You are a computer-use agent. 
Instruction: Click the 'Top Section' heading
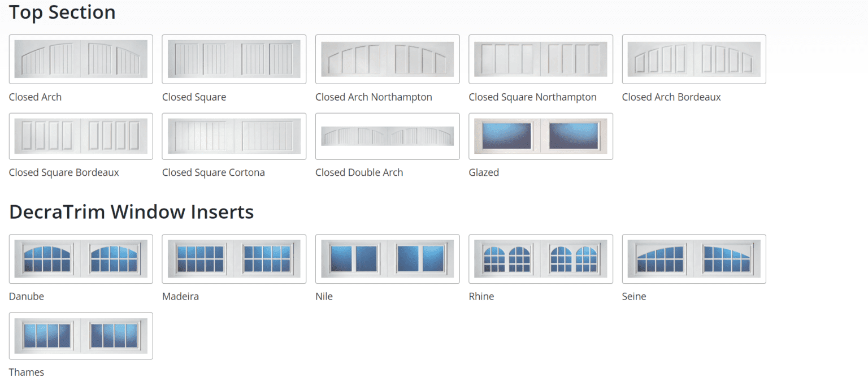pos(62,12)
